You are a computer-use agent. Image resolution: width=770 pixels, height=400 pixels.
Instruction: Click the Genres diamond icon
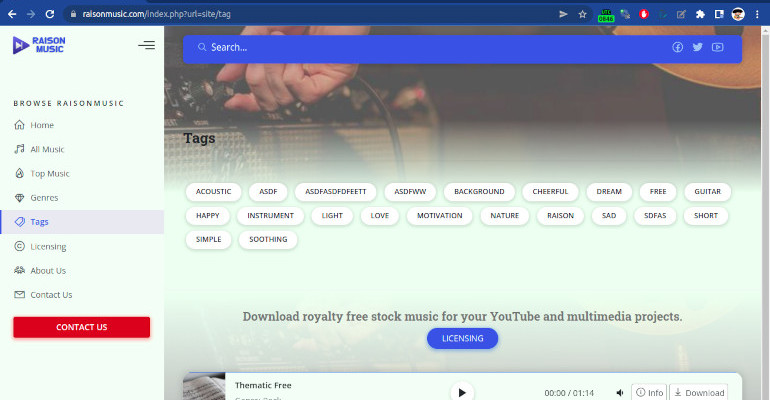[x=19, y=197]
